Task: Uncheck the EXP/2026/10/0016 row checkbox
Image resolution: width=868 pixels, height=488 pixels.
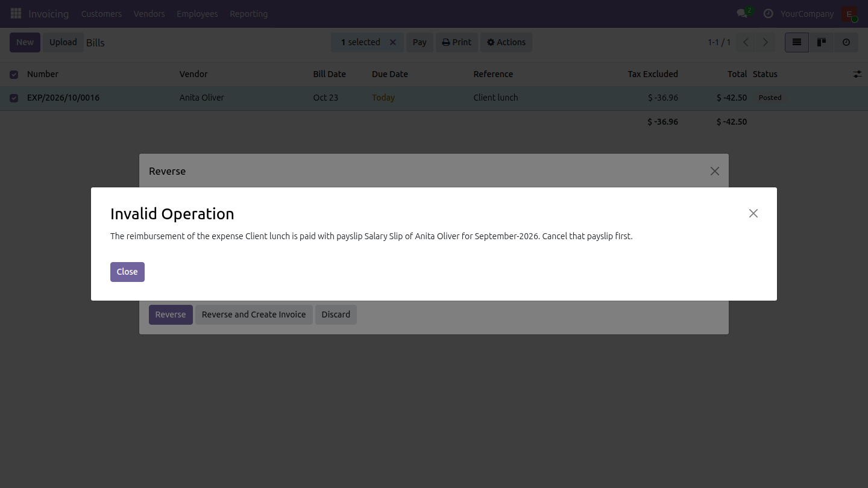Action: (x=14, y=98)
